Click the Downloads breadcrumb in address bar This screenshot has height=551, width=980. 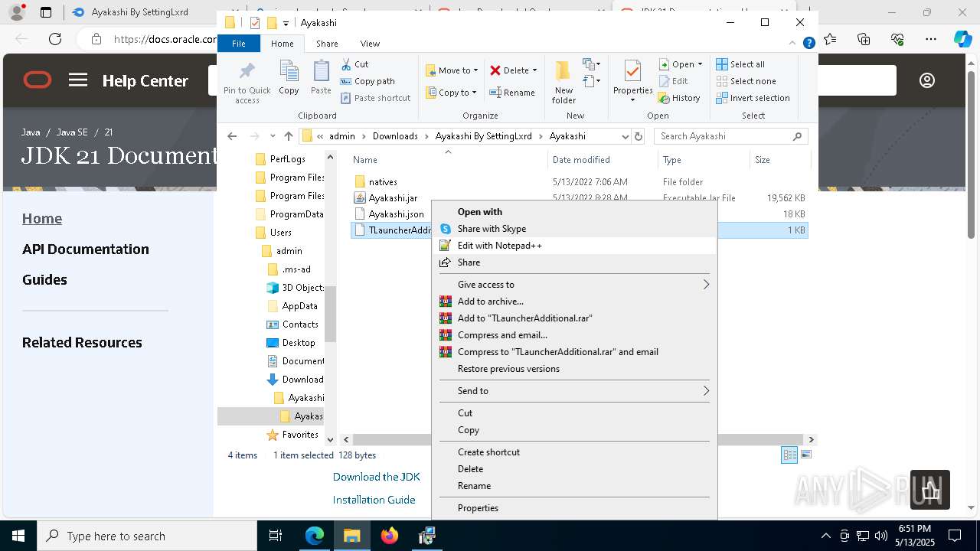point(395,136)
